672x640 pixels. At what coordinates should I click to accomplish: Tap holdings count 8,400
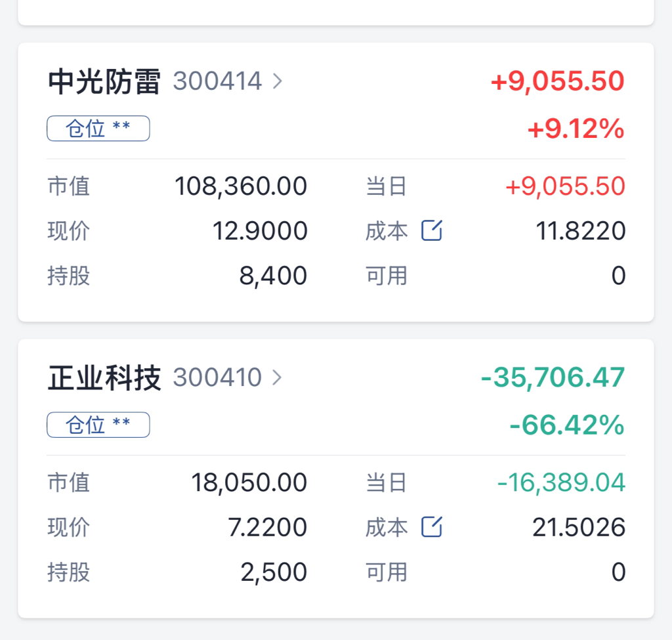pos(273,275)
